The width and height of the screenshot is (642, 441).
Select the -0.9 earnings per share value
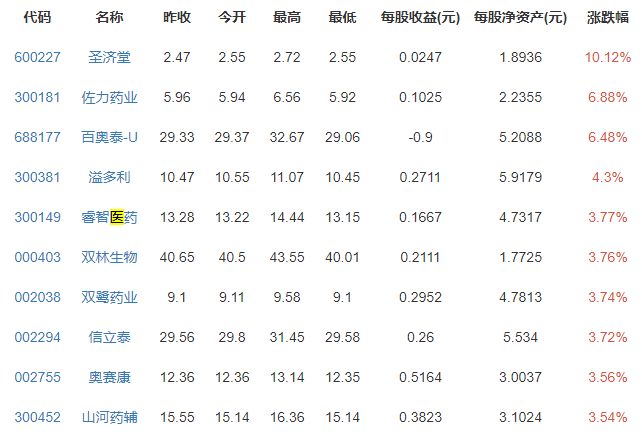coord(420,137)
